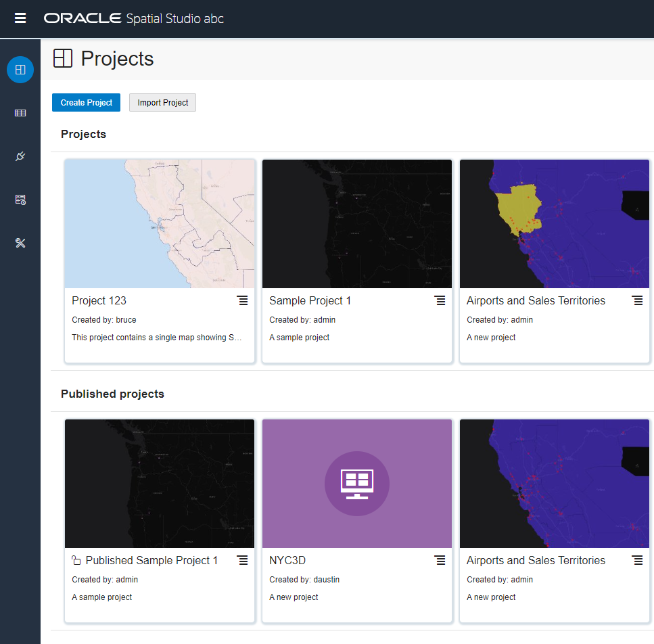Click the 'Published projects' section heading
This screenshot has width=654, height=644.
pos(113,394)
